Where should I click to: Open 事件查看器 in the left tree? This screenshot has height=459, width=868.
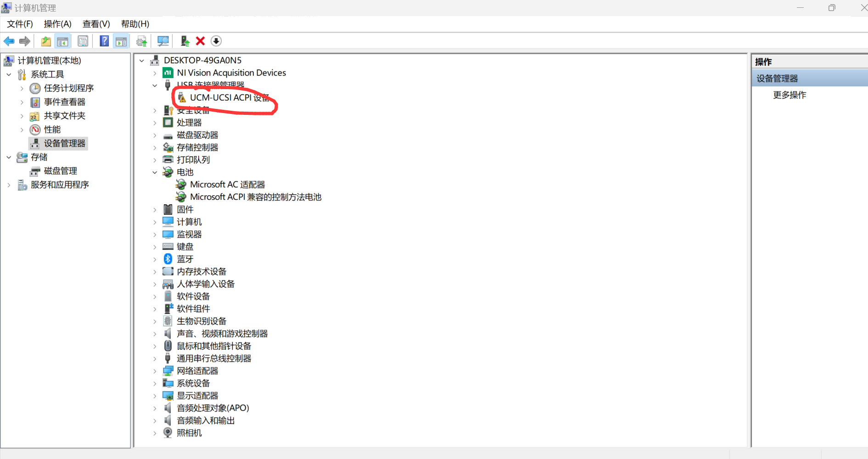(x=64, y=102)
